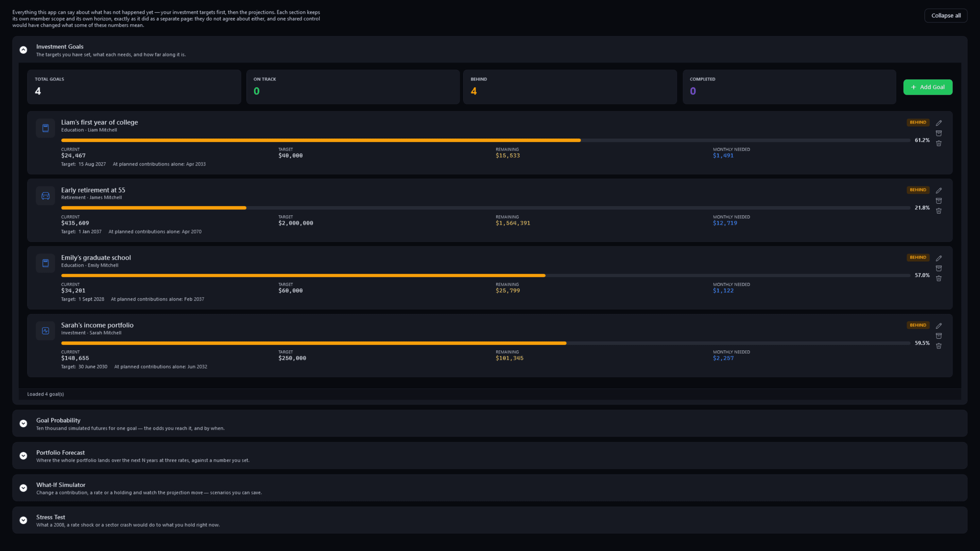Collapse the Investment Goals section
The image size is (980, 551).
tap(23, 50)
